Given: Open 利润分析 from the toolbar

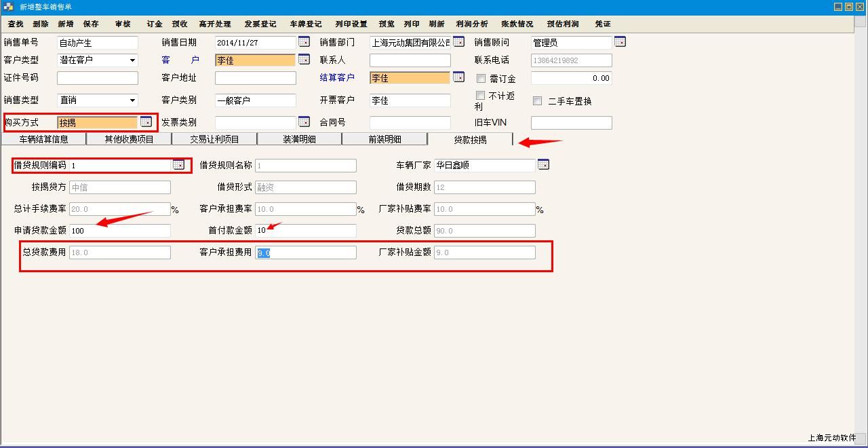Looking at the screenshot, I should [471, 24].
